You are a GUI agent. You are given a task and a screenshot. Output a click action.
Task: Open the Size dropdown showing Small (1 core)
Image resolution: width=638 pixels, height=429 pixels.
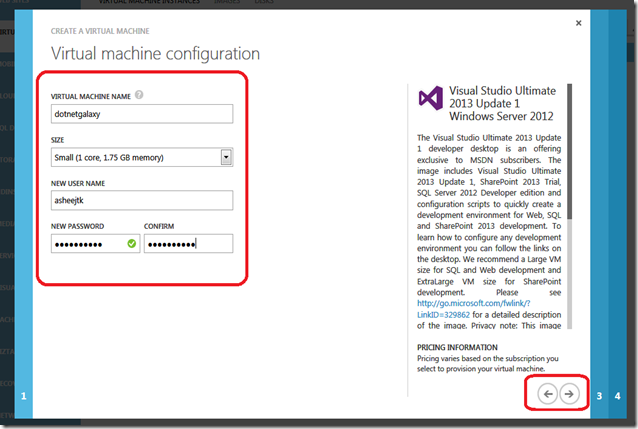142,158
